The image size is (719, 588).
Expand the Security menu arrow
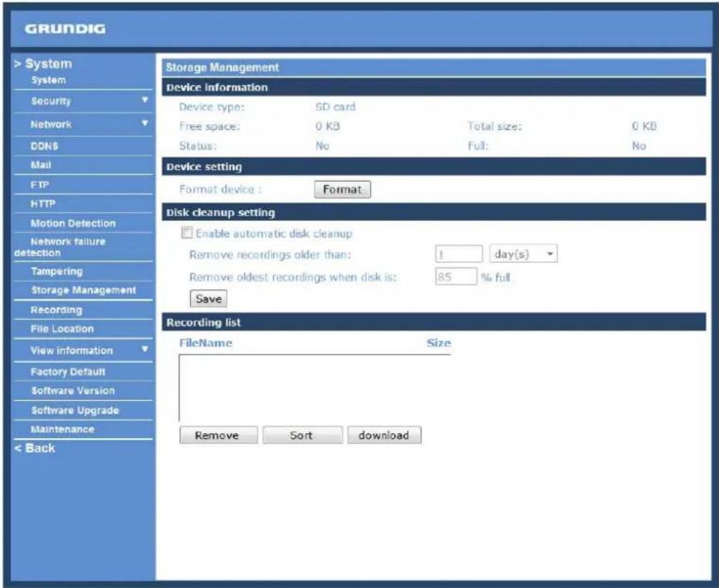click(x=145, y=100)
